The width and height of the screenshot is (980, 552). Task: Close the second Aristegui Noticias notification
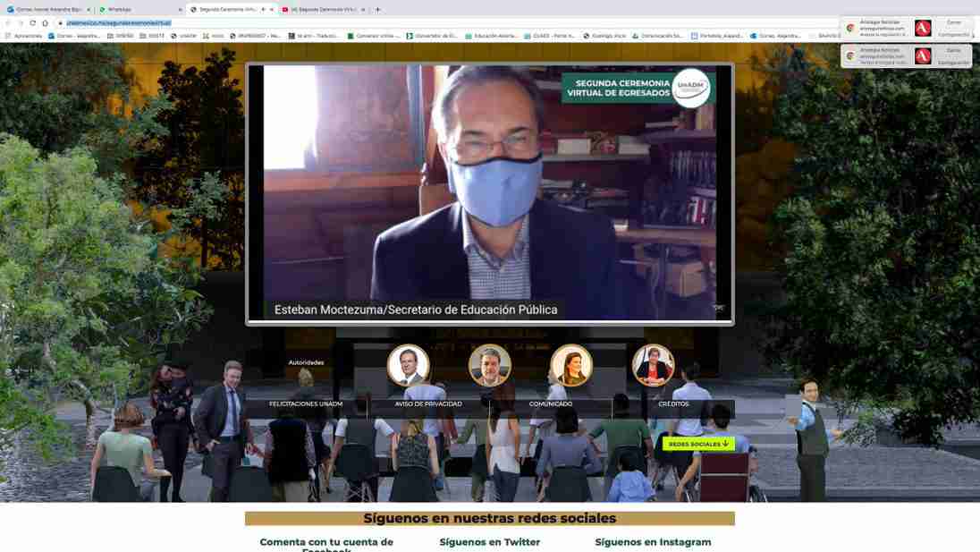[x=954, y=50]
